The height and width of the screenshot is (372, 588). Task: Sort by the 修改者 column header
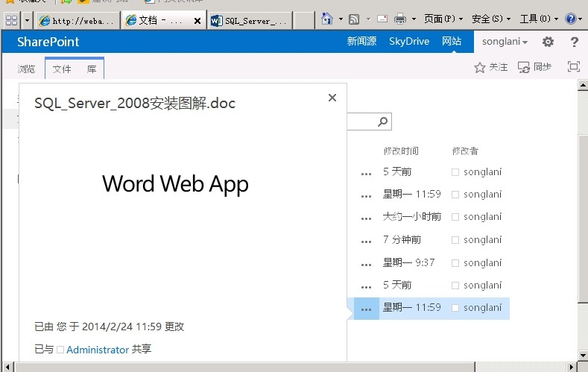click(465, 151)
